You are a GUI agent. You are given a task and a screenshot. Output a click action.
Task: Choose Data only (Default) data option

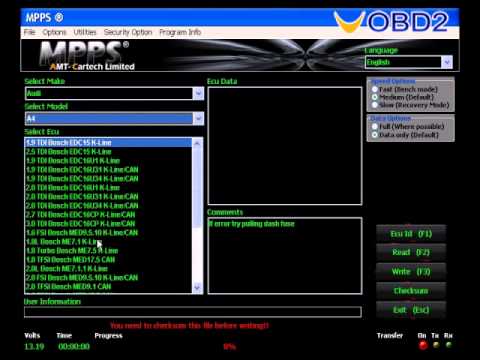pos(405,135)
